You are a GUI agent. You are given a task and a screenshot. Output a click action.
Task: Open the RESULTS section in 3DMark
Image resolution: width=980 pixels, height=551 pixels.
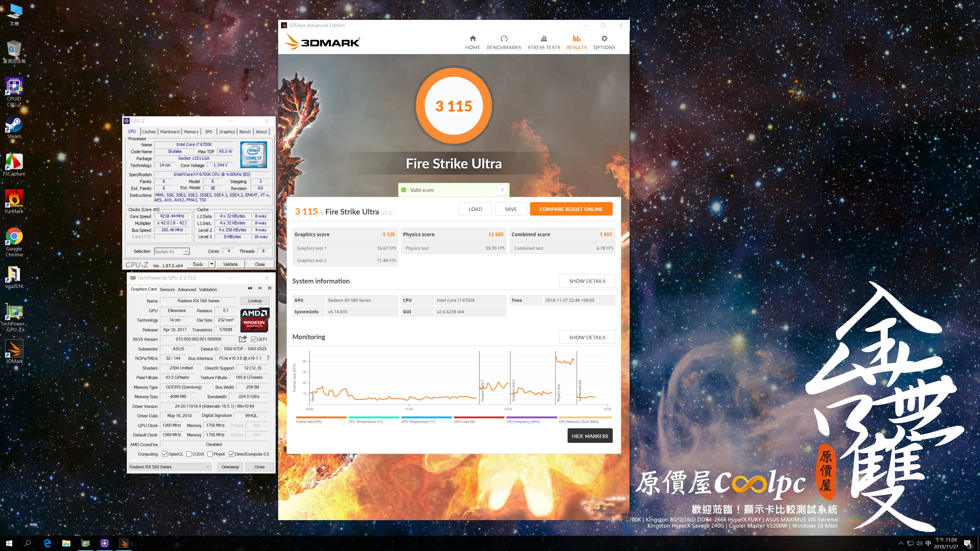(576, 42)
